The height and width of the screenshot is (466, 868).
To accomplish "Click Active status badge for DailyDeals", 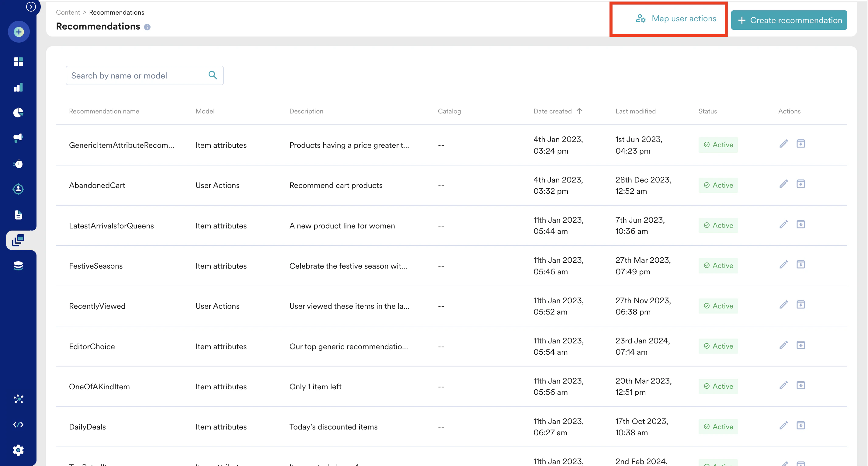I will (718, 426).
